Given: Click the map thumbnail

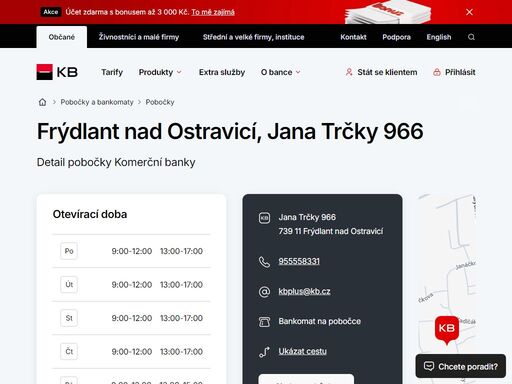Looking at the screenshot, I should coord(447,289).
